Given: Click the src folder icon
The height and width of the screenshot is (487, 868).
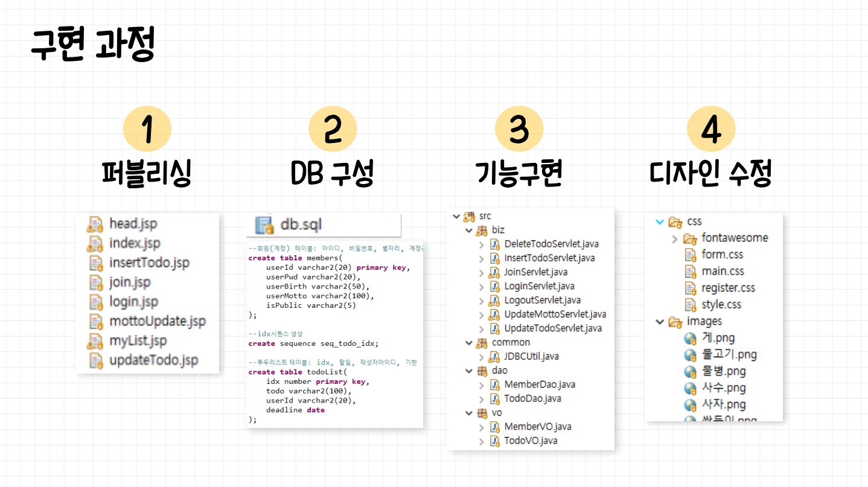Looking at the screenshot, I should pos(469,216).
